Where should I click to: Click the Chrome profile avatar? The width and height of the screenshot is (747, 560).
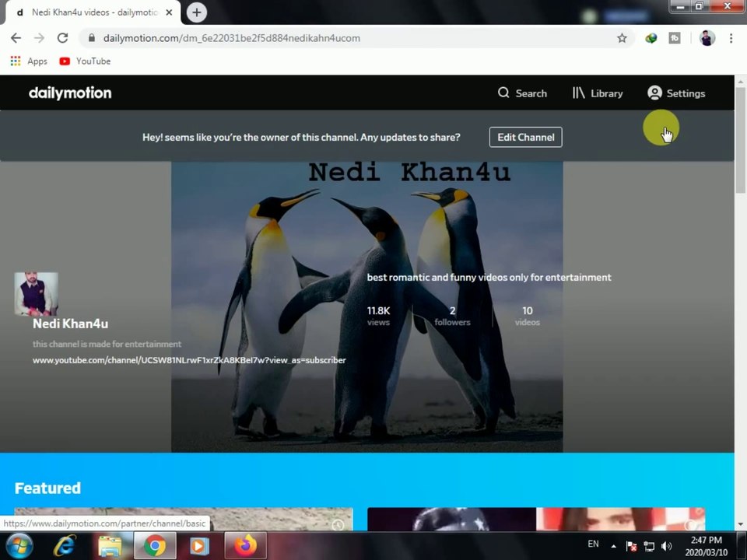click(707, 38)
